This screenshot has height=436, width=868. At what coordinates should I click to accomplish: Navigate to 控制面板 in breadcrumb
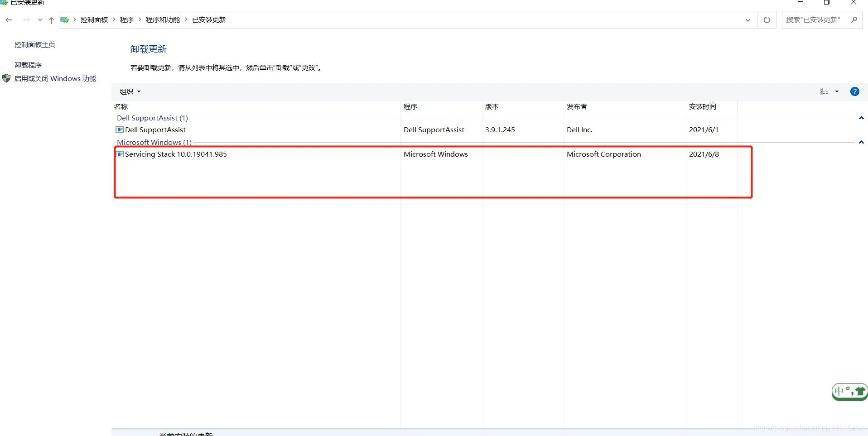tap(94, 20)
